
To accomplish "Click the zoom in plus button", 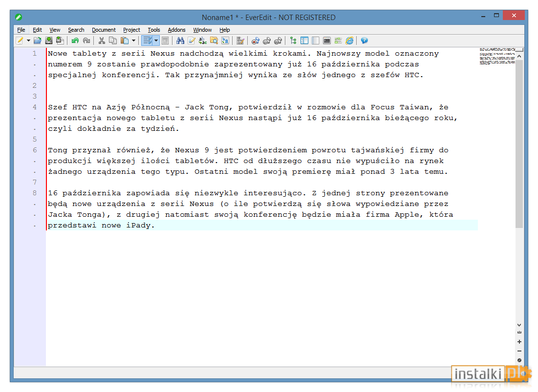I will click(x=519, y=342).
